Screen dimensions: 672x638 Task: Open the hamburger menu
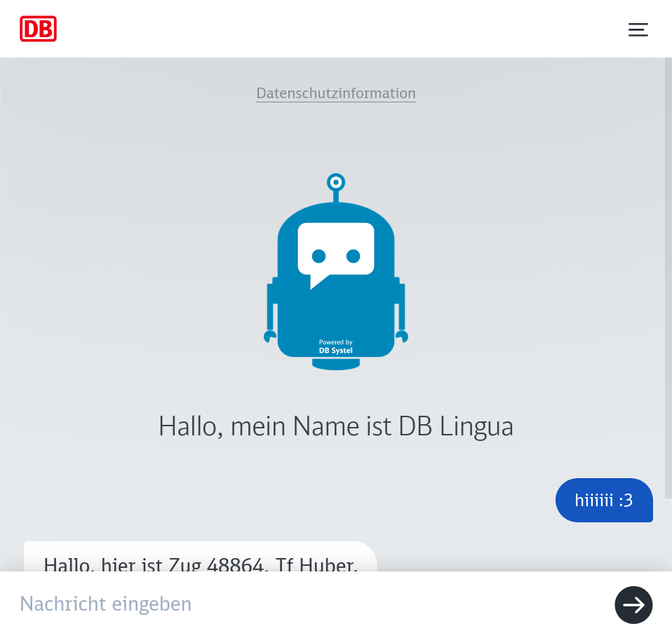[638, 29]
